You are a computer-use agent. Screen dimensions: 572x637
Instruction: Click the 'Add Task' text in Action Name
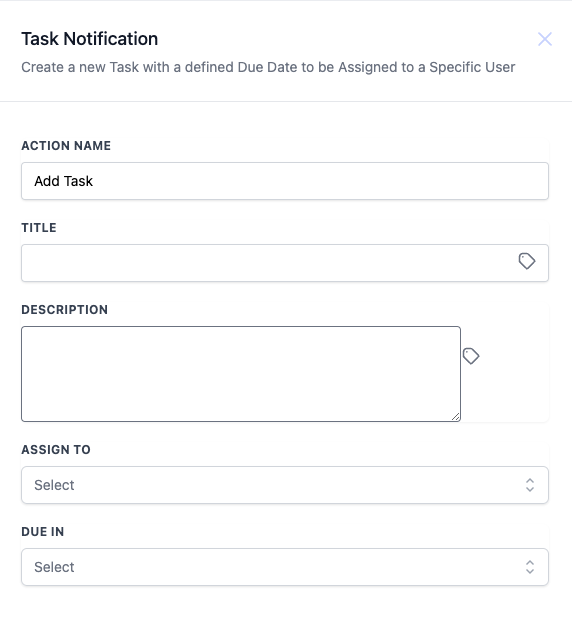click(x=63, y=181)
